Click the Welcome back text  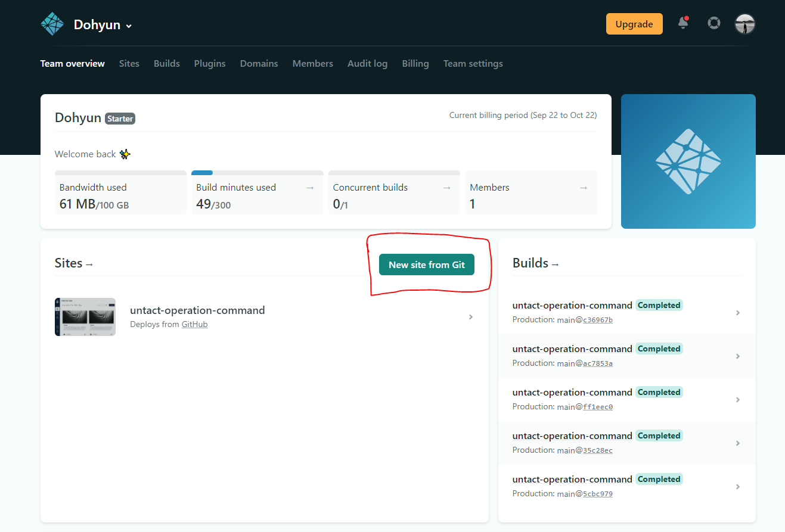[85, 154]
